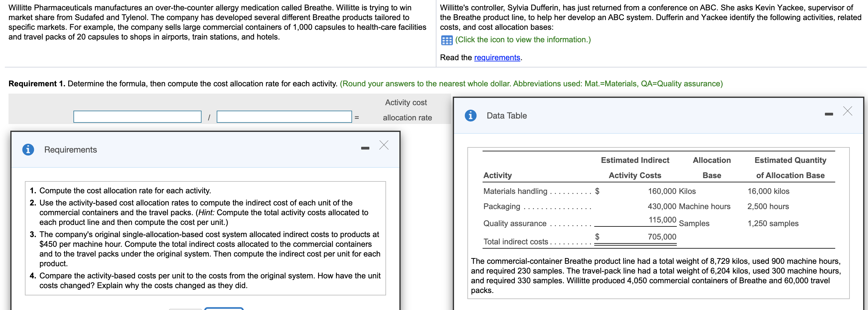868x310 pixels.
Task: Click the 'Activity' column header
Action: click(x=497, y=175)
